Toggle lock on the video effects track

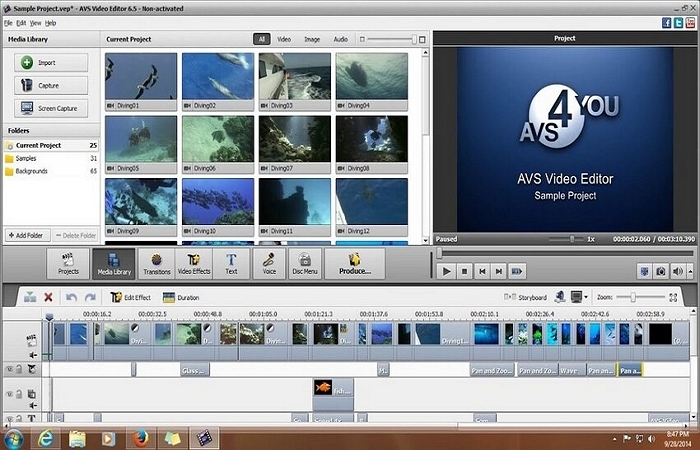[x=19, y=369]
